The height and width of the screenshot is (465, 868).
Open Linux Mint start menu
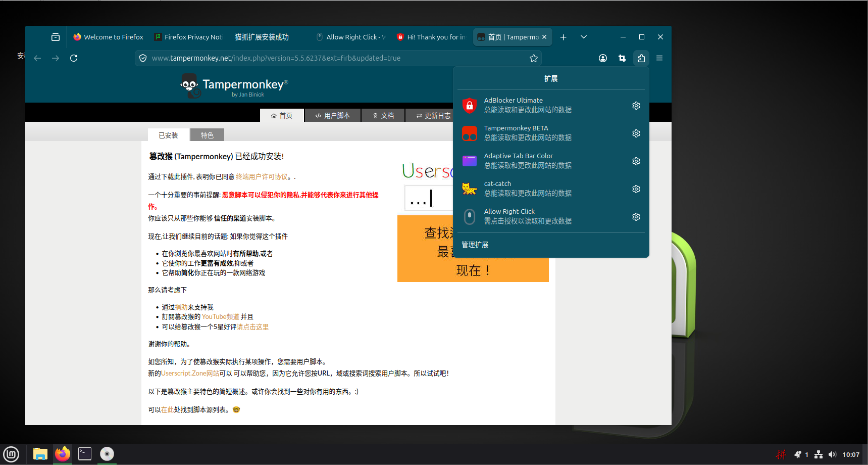coord(11,454)
